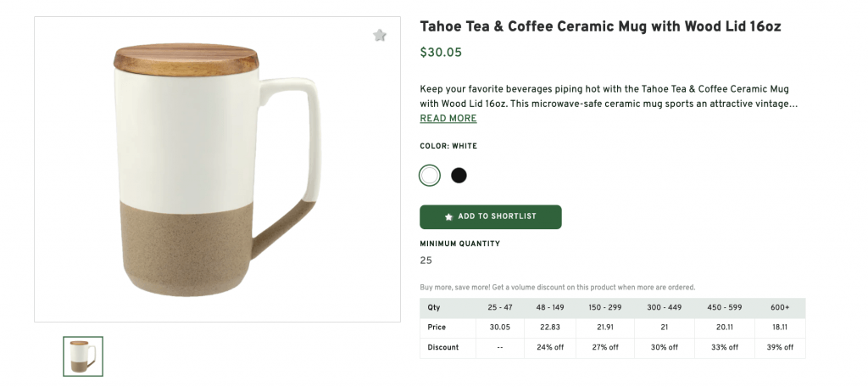Viewport: 868px width, 387px height.
Task: Pick the 150 - 299 quantity tier
Action: pyautogui.click(x=605, y=307)
